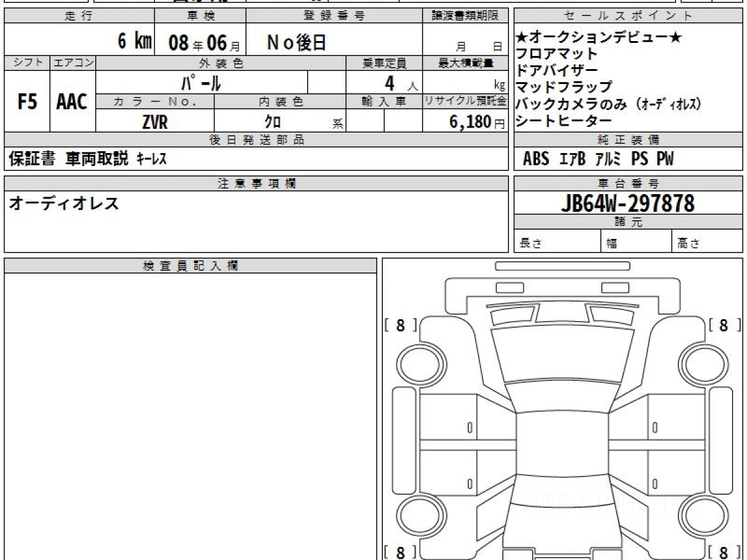Select "保証書" in later-shipped parts
Viewport: 747px width, 560px height.
[x=32, y=159]
